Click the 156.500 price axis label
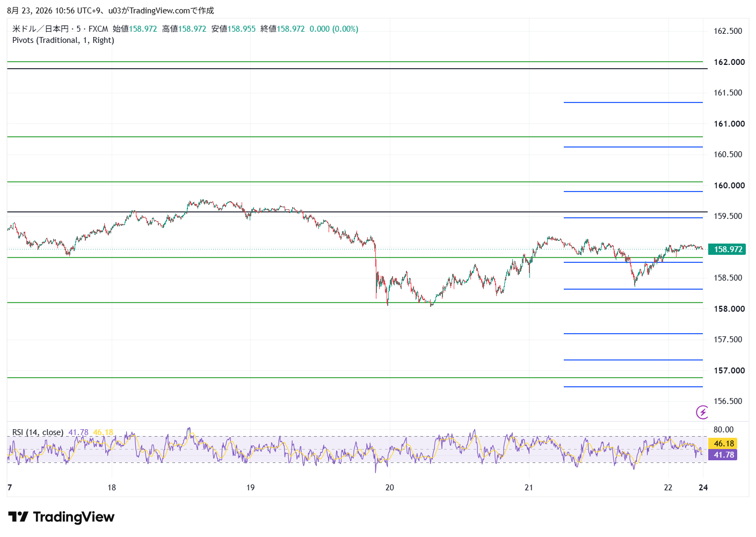 728,401
